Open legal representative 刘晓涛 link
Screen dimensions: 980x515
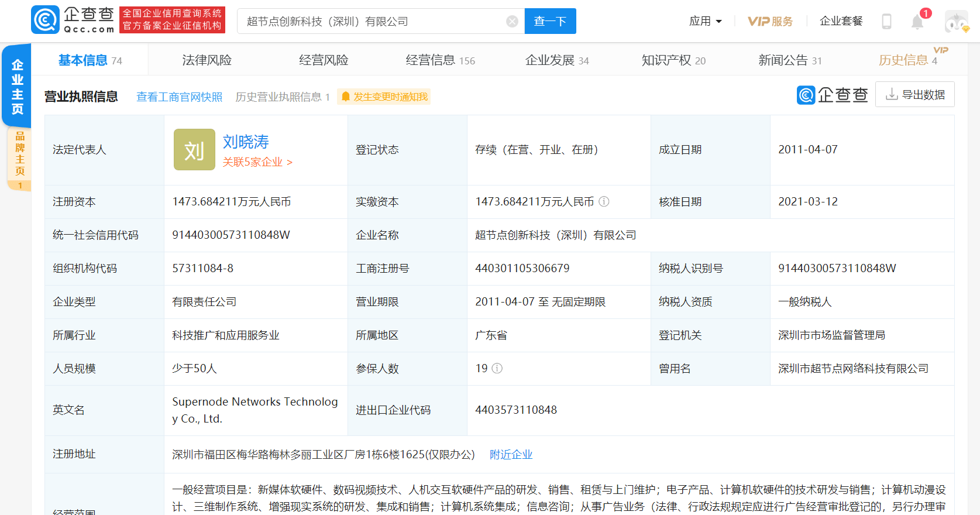click(x=246, y=142)
